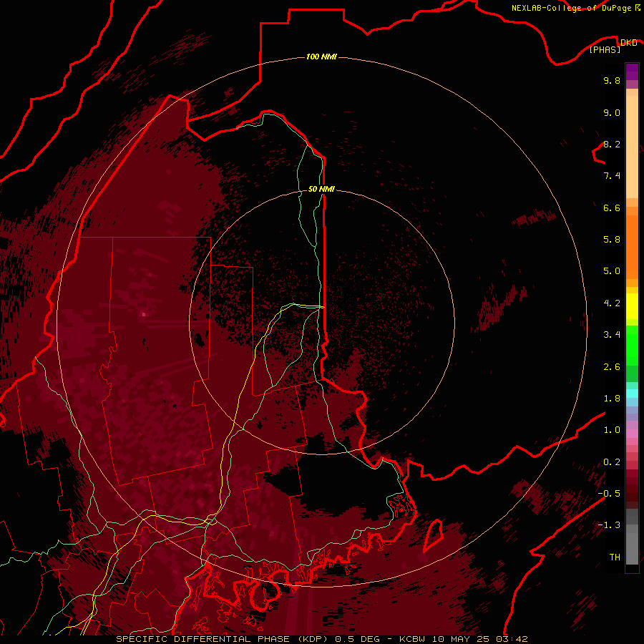Click the DKD label above the color scale
The width and height of the screenshot is (644, 644).
pyautogui.click(x=629, y=42)
